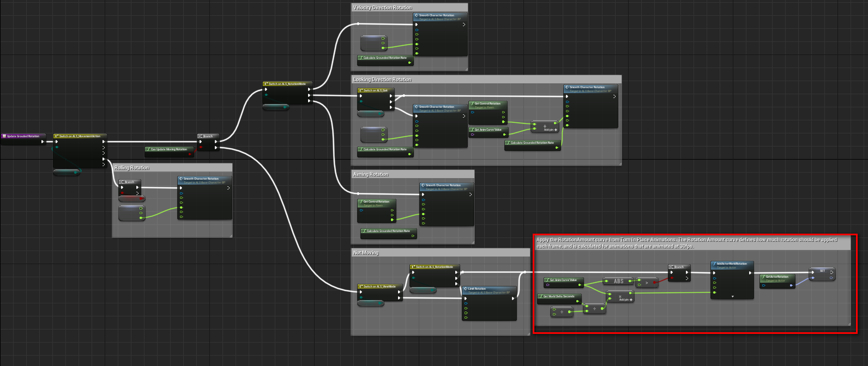This screenshot has width=868, height=366.
Task: Click the ABS math node
Action: click(x=618, y=281)
